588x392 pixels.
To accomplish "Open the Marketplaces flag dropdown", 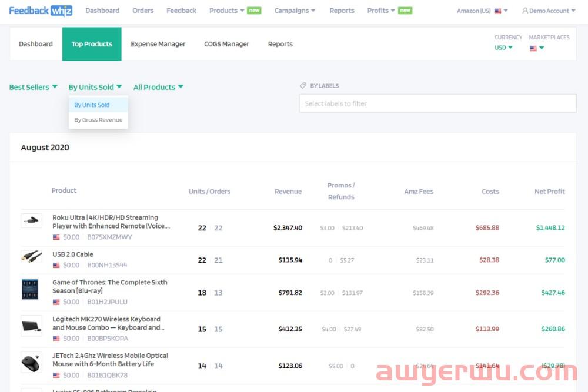I will pos(537,48).
